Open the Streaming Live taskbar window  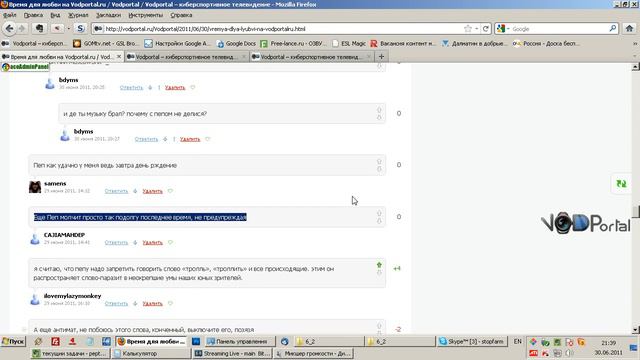[x=232, y=353]
